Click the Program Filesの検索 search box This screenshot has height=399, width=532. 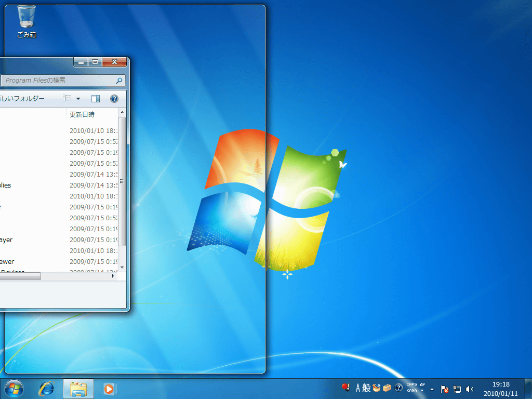click(63, 81)
